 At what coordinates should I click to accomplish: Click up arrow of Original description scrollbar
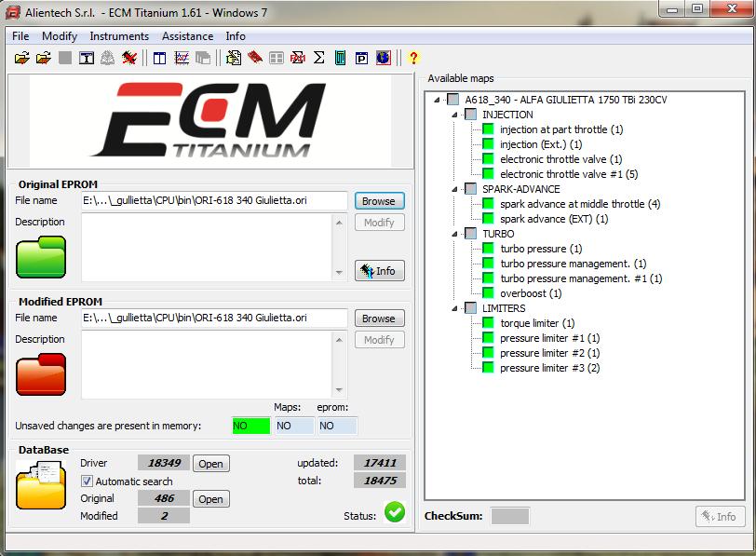[340, 223]
